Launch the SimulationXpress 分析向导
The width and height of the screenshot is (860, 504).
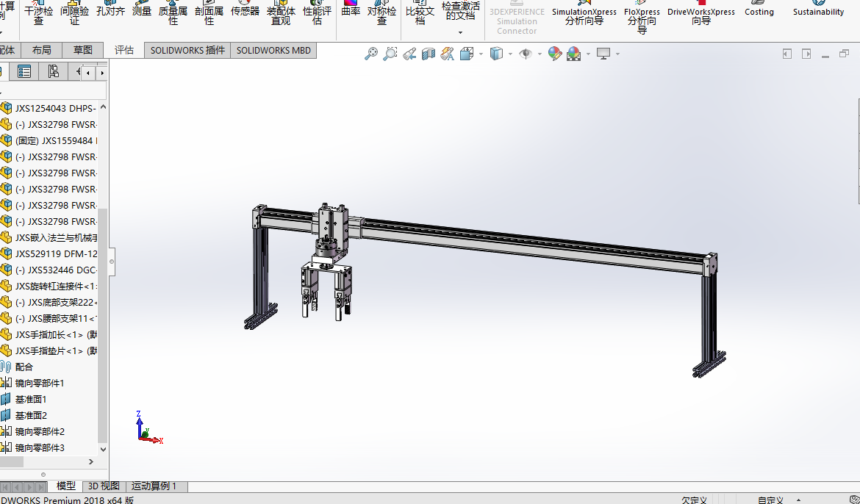(584, 16)
